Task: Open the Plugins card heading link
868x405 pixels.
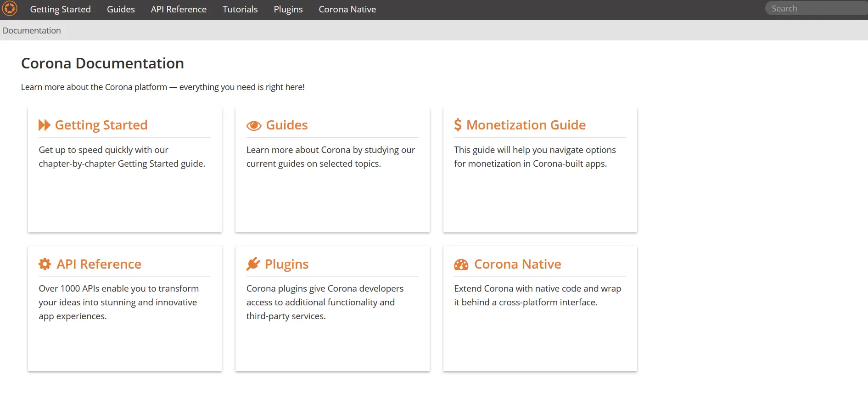Action: [x=287, y=264]
